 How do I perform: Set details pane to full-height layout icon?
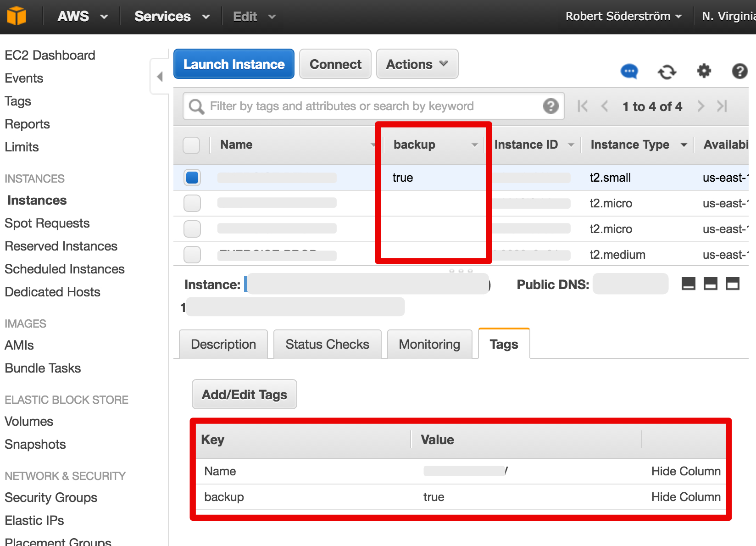coord(733,284)
